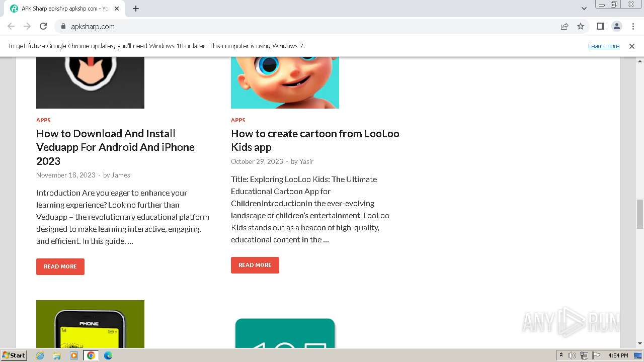Read more of the LooLoo Kids article
The width and height of the screenshot is (644, 362).
(255, 265)
